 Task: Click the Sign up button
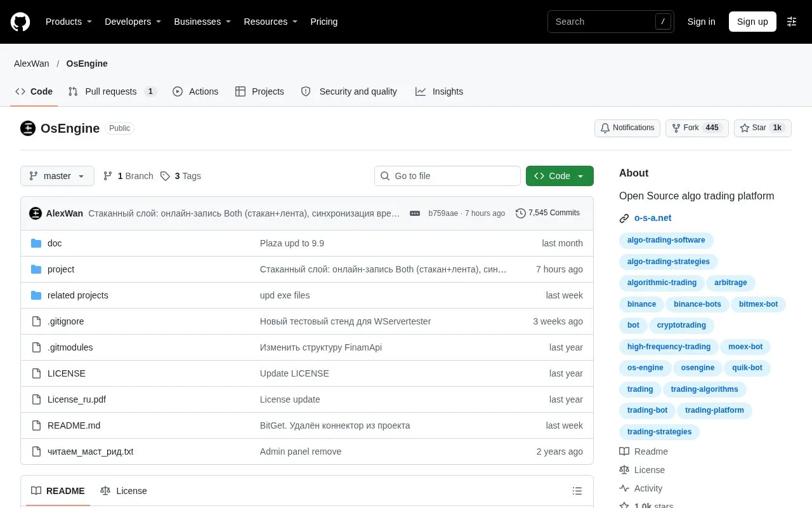coord(752,22)
